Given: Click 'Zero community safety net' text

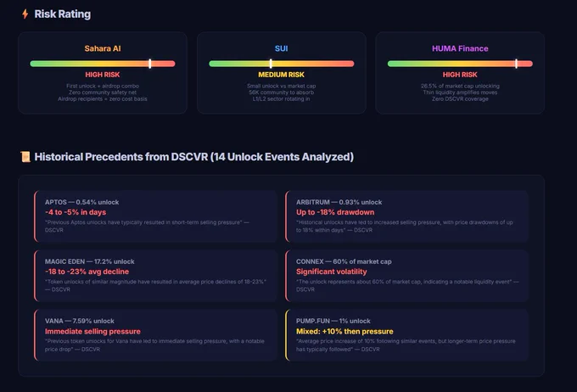Looking at the screenshot, I should point(103,92).
